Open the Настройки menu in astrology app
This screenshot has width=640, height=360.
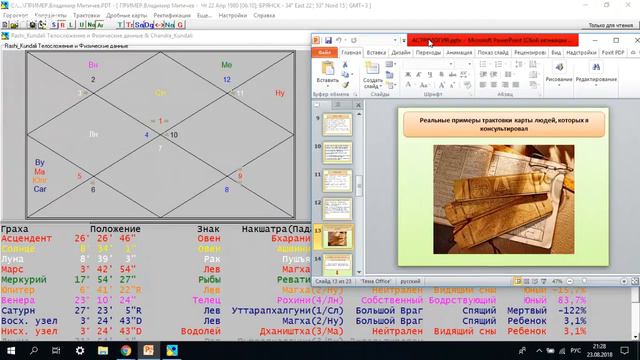tap(233, 16)
